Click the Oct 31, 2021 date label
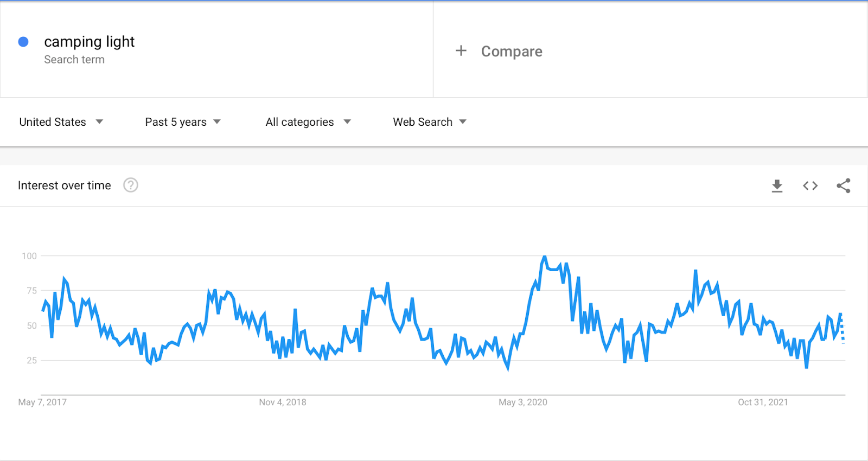Screen dimensions: 868x461 pos(762,402)
